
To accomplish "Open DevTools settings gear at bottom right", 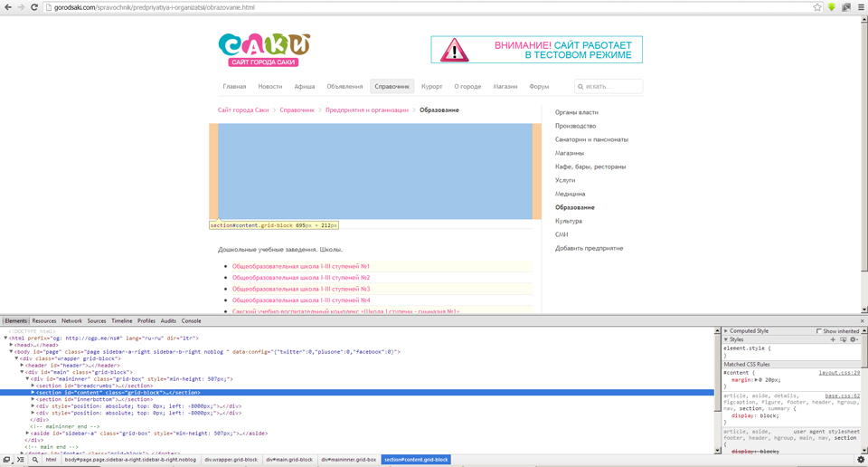I will (x=860, y=460).
